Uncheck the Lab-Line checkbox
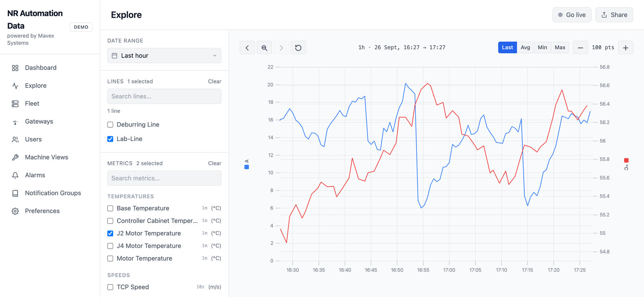644x297 pixels. (110, 139)
